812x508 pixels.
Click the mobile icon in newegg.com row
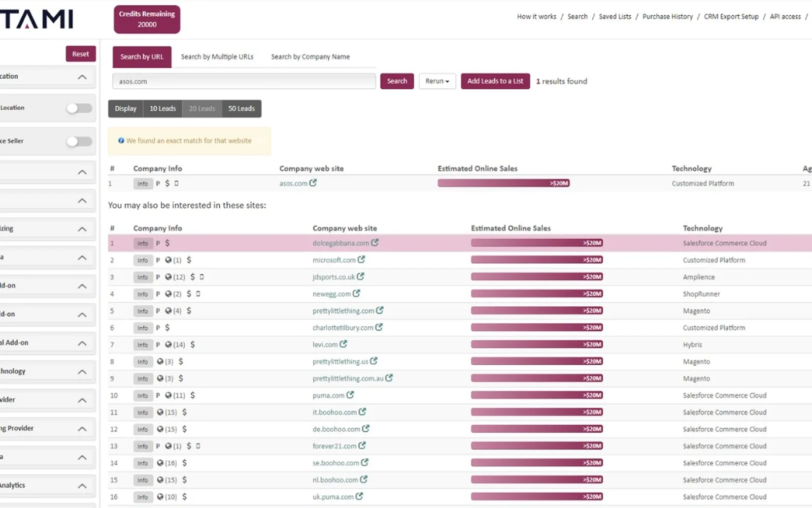198,294
